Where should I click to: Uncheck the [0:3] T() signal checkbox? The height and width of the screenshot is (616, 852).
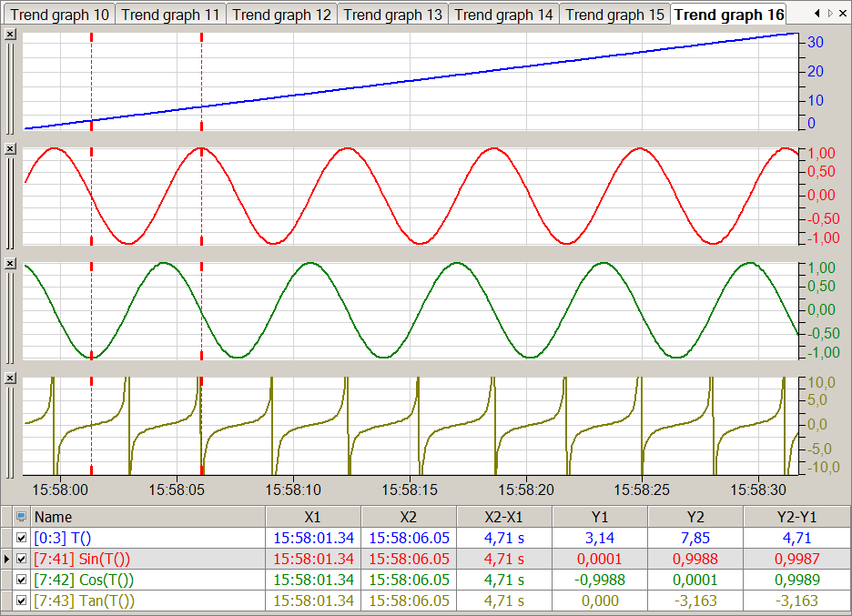tap(21, 538)
